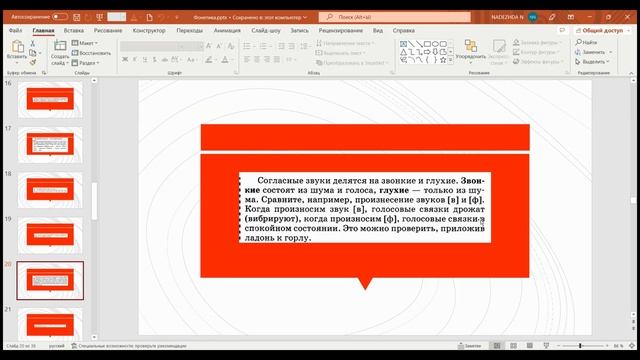Viewport: 640px width, 360px height.
Task: Open the Рецензирование tab
Action: (340, 31)
